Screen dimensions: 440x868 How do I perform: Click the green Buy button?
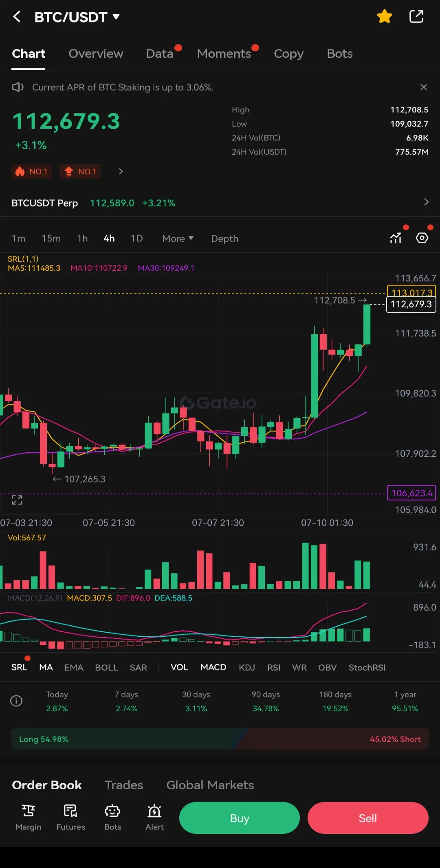pos(240,818)
